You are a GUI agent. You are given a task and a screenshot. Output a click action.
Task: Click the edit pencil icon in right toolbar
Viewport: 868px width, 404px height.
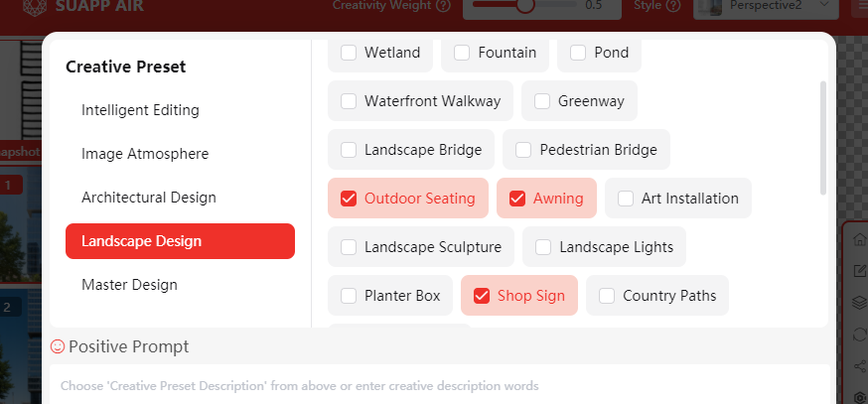click(x=860, y=271)
